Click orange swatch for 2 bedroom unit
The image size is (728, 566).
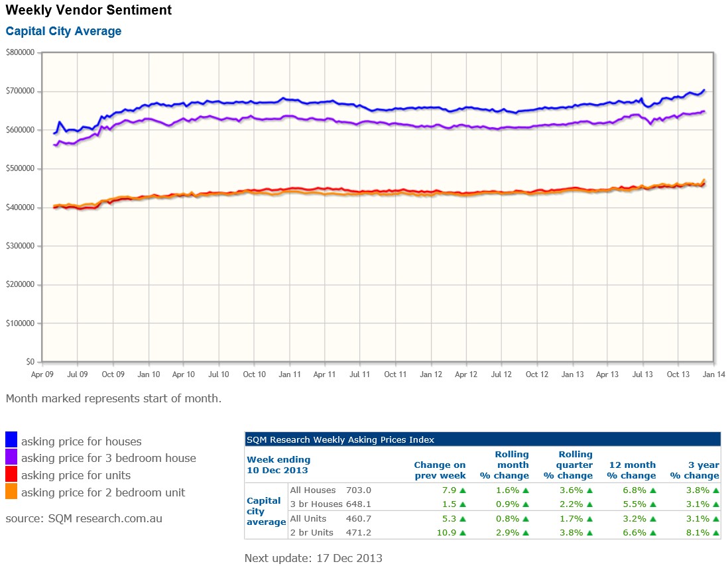pos(11,492)
